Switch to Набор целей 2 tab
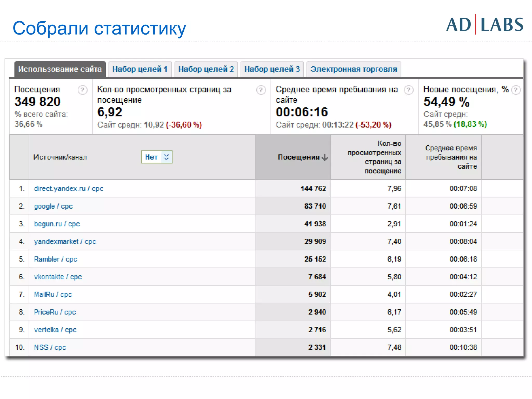This screenshot has width=532, height=399. (206, 69)
